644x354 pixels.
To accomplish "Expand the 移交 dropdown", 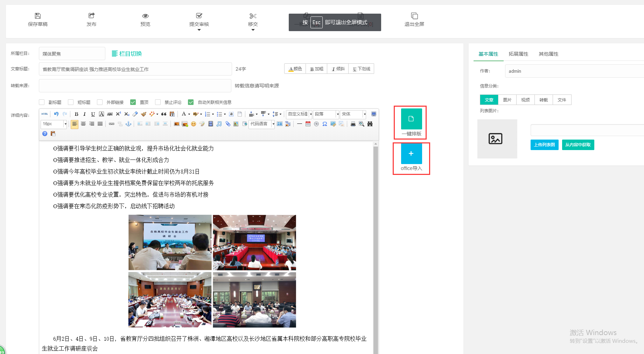I will coord(253,30).
